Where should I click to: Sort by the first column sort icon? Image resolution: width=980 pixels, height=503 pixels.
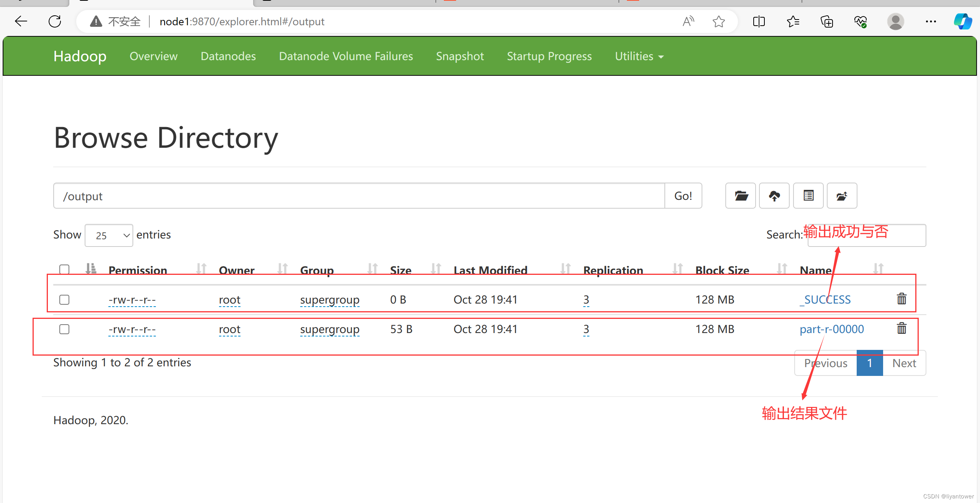91,269
